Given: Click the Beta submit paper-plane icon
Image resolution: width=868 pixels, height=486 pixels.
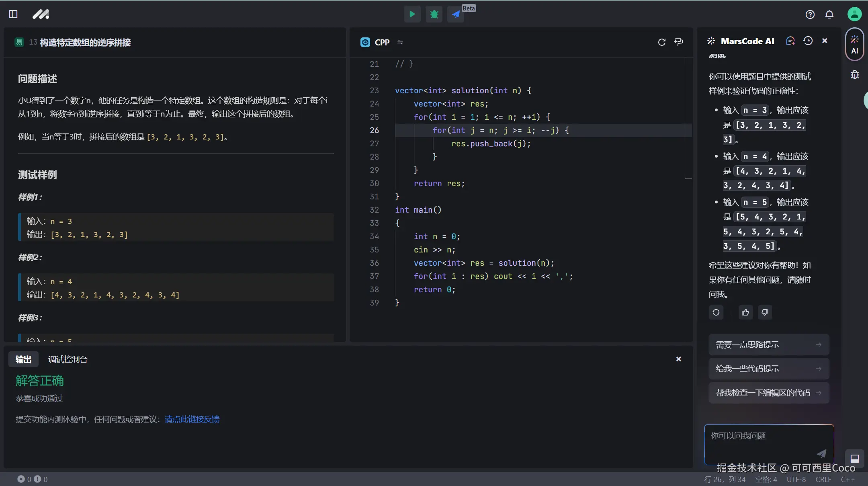Looking at the screenshot, I should (x=456, y=14).
